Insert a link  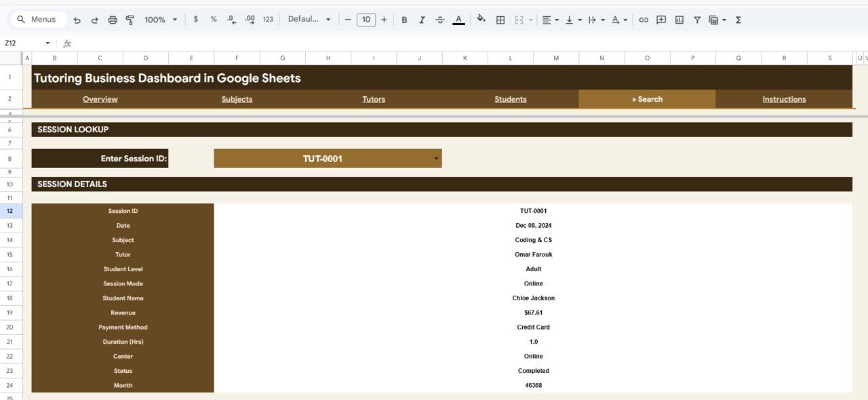pyautogui.click(x=644, y=20)
